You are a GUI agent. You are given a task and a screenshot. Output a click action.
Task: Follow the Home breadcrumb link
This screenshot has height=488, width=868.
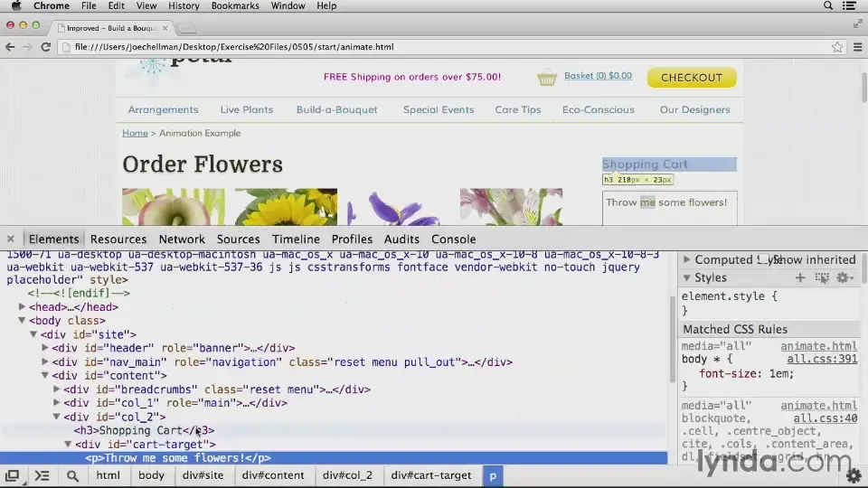(135, 134)
